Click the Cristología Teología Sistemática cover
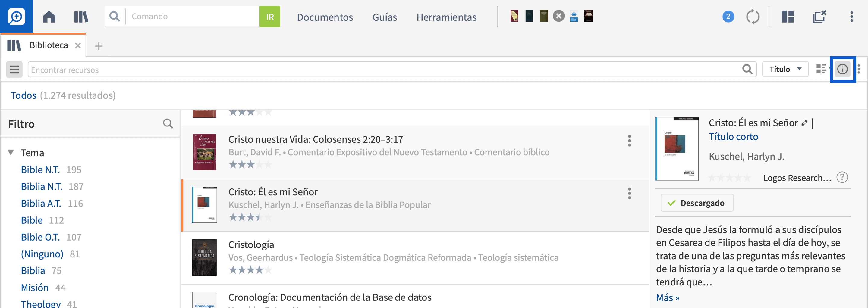This screenshot has width=868, height=308. [x=204, y=257]
